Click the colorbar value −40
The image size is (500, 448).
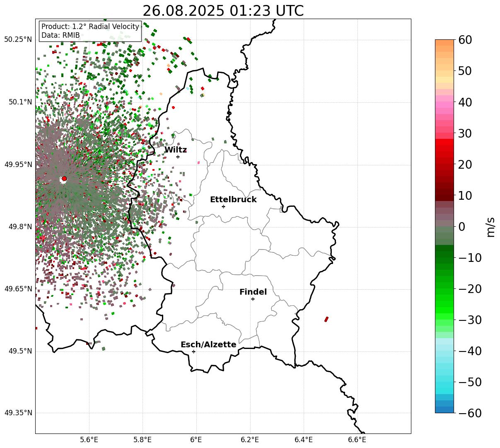tap(470, 351)
